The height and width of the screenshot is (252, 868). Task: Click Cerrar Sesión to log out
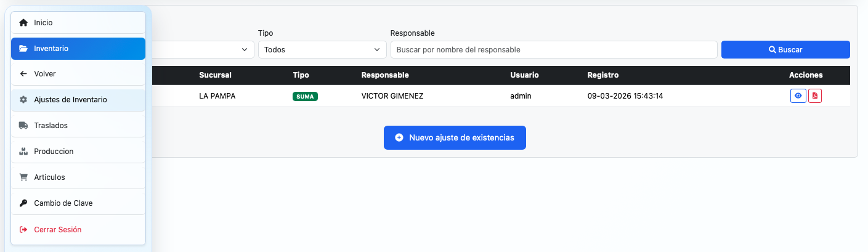[x=78, y=230]
